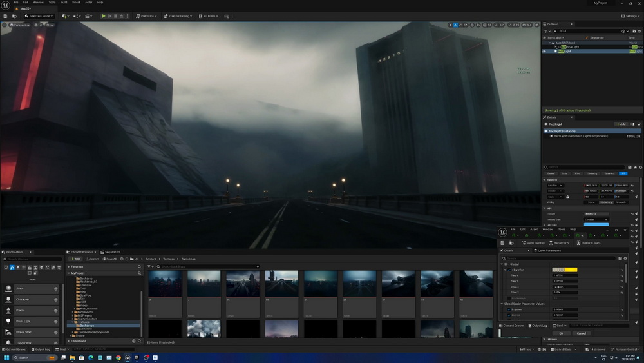Viewport: 644px width, 363px height.
Task: Open Chrome from the taskbar
Action: (x=118, y=358)
